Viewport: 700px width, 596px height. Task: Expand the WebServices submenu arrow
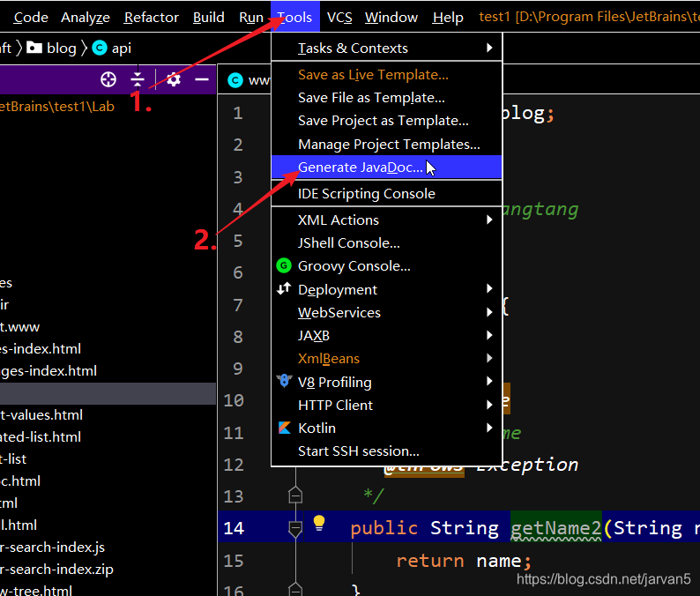point(489,312)
